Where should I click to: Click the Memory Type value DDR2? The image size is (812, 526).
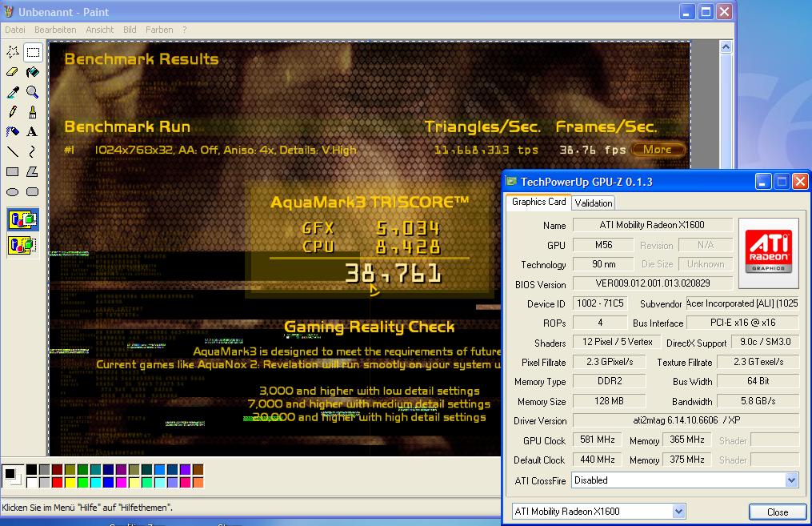(610, 381)
